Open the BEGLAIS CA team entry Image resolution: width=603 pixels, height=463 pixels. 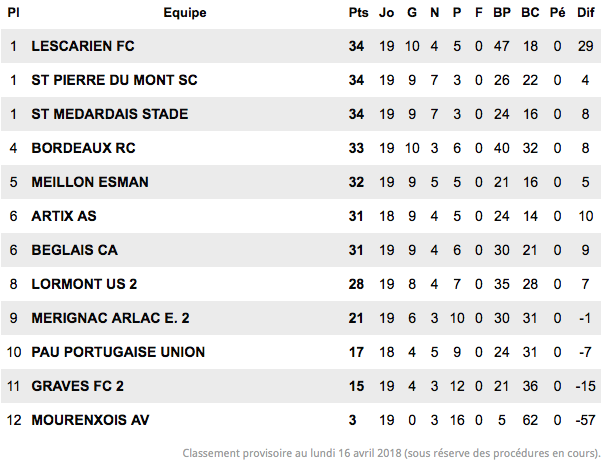click(75, 250)
